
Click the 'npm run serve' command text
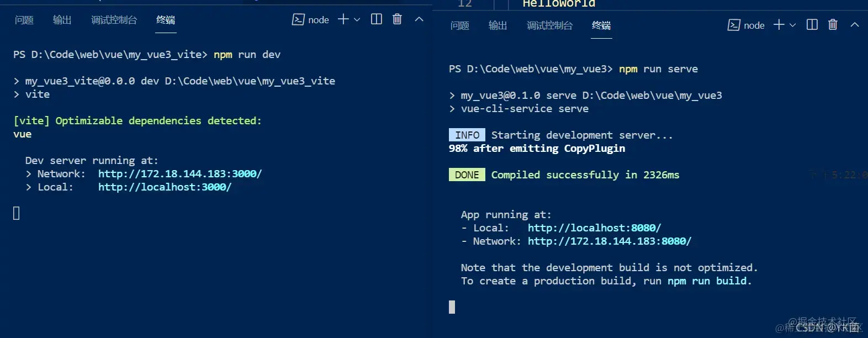click(659, 69)
